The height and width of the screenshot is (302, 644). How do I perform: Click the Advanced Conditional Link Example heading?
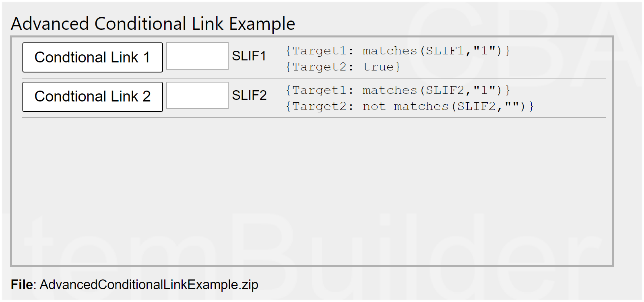point(153,24)
